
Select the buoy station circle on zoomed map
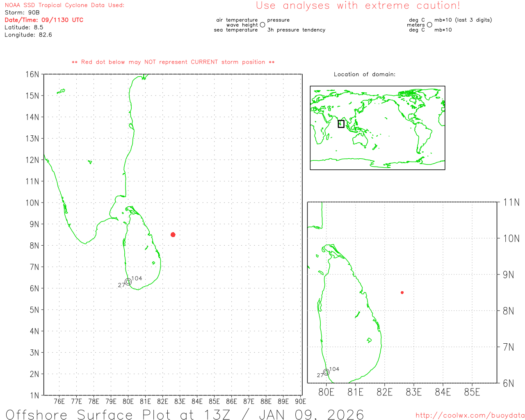[x=326, y=372]
